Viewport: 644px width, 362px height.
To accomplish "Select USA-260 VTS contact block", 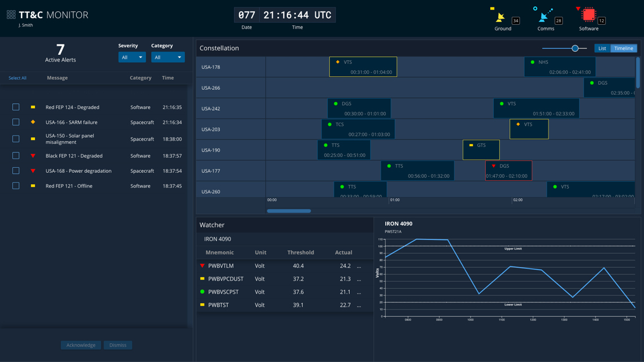I will click(591, 189).
